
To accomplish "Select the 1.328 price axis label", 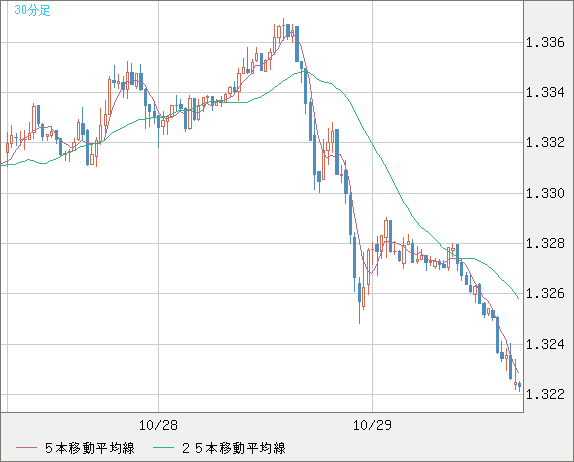I will pos(545,243).
